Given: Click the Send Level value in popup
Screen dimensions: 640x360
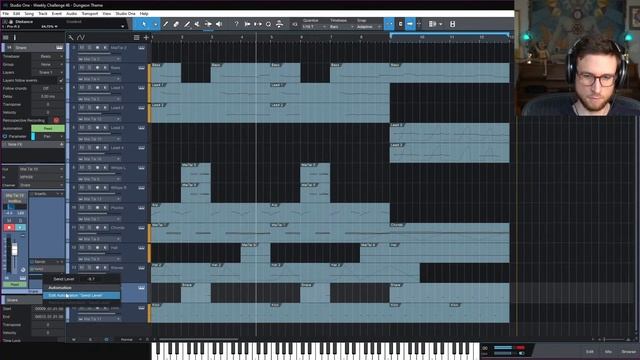Looking at the screenshot, I should (x=91, y=279).
